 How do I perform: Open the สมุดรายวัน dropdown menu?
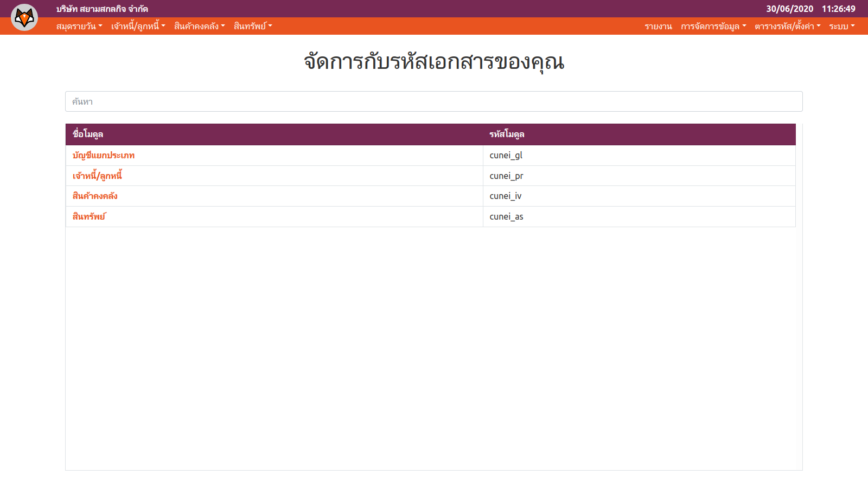(79, 26)
